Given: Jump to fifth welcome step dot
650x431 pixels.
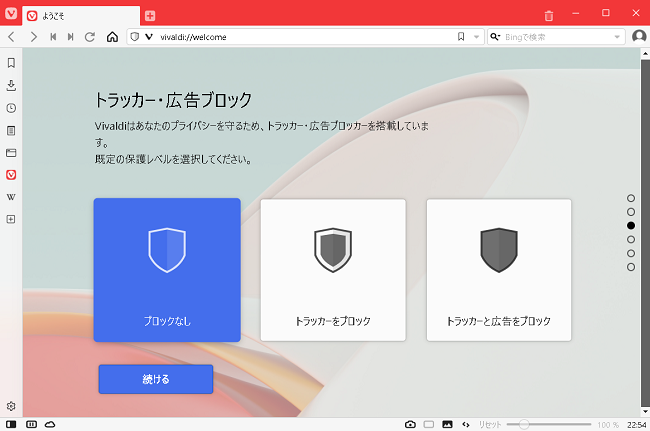Looking at the screenshot, I should [x=631, y=253].
